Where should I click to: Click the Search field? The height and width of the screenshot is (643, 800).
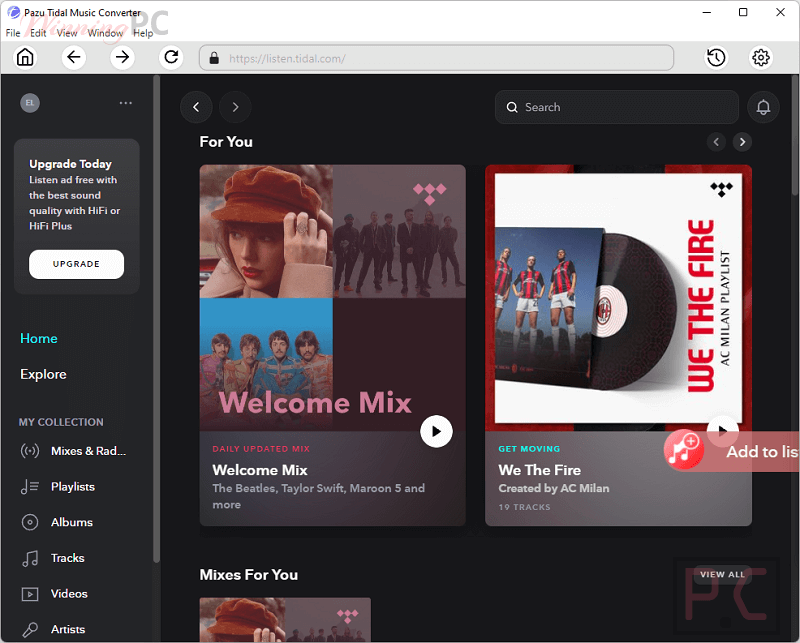617,107
